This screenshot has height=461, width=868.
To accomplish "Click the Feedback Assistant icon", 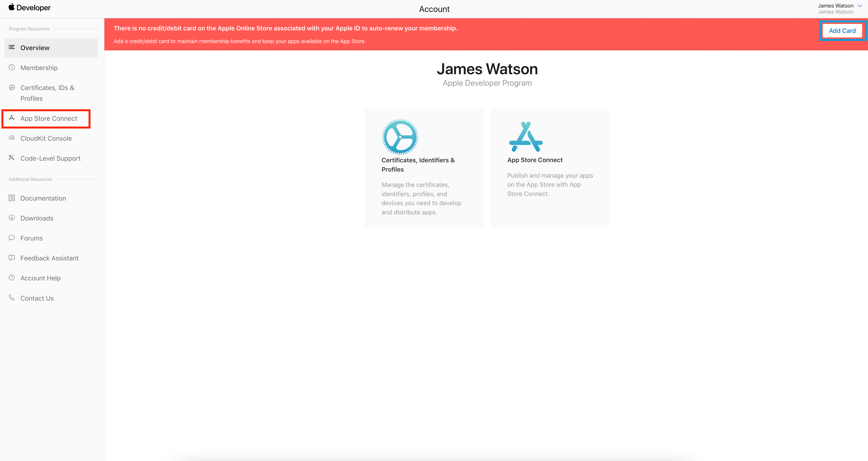I will [x=12, y=258].
